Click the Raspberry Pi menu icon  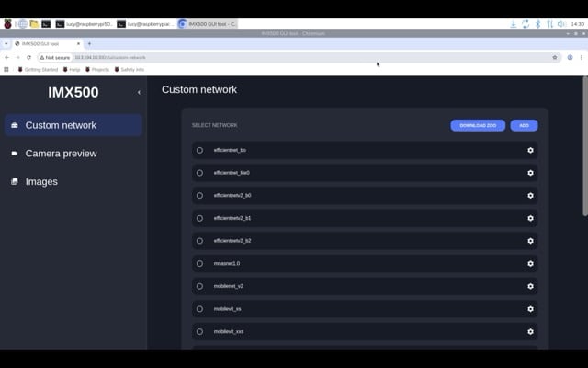click(x=7, y=24)
